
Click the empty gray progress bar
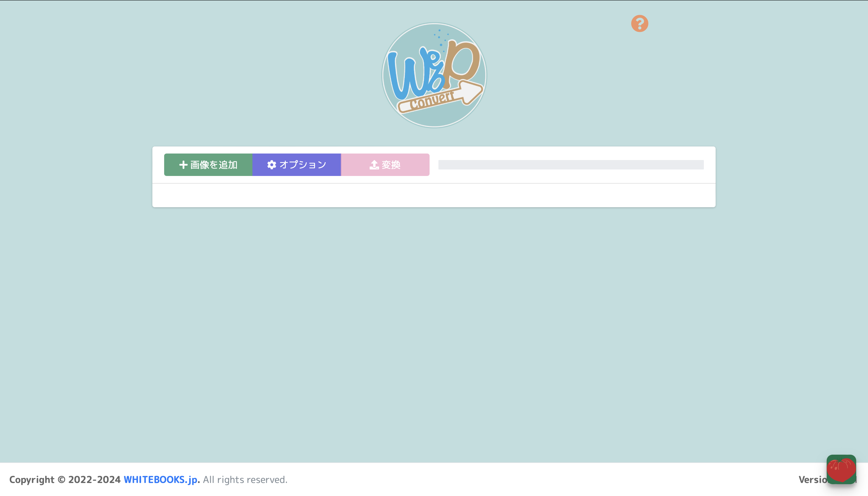[571, 165]
